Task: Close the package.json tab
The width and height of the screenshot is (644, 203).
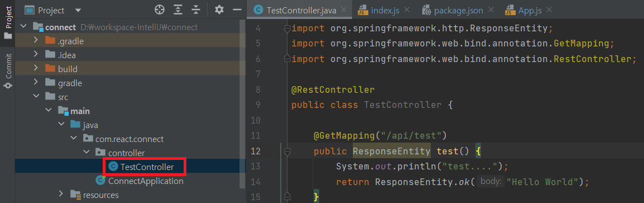Action: click(491, 10)
